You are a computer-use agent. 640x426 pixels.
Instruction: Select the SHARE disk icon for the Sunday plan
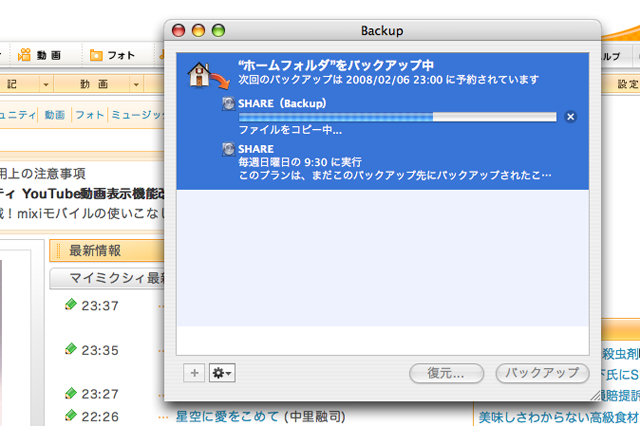point(229,149)
